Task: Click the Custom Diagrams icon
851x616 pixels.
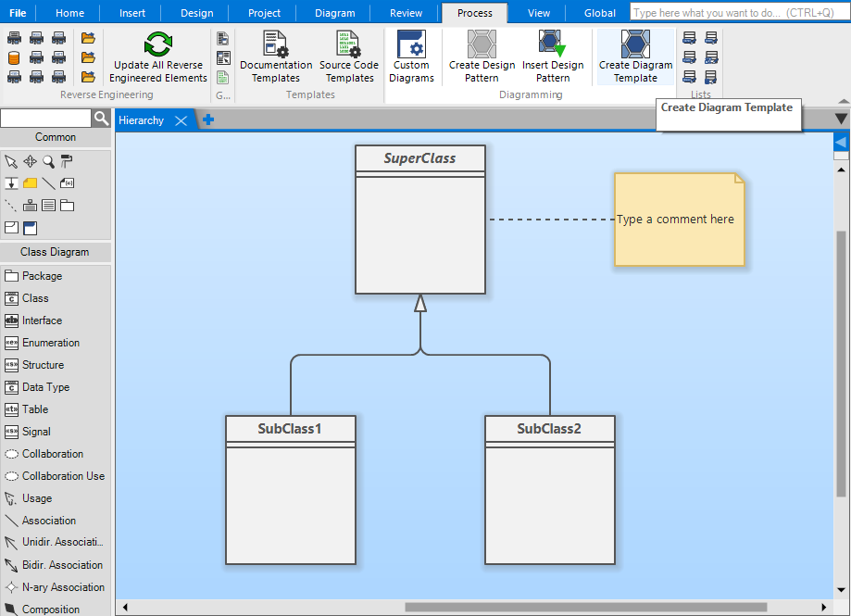Action: click(411, 44)
